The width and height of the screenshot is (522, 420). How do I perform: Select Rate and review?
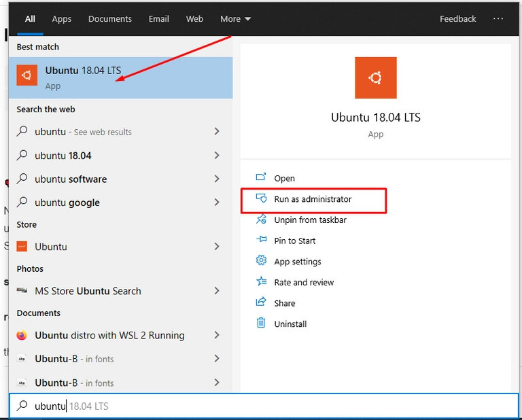coord(304,282)
